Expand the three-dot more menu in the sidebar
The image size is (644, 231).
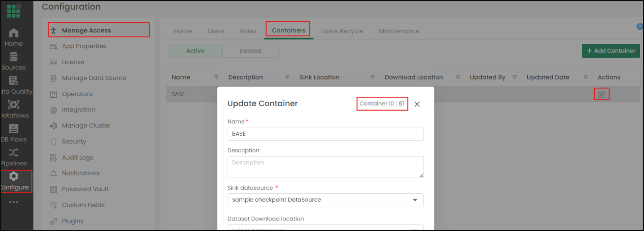click(14, 202)
